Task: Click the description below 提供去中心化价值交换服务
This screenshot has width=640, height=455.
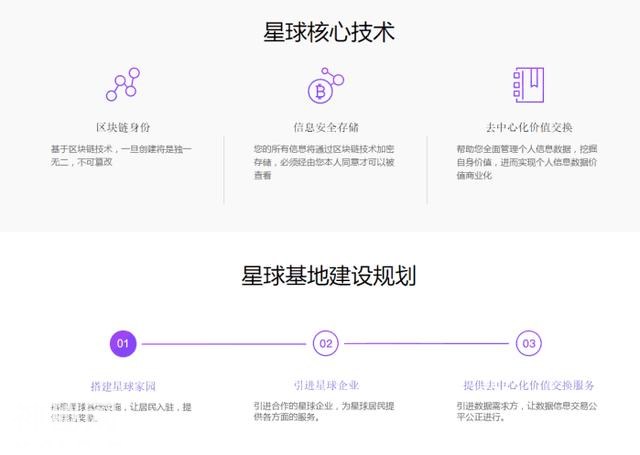Action: pyautogui.click(x=527, y=411)
